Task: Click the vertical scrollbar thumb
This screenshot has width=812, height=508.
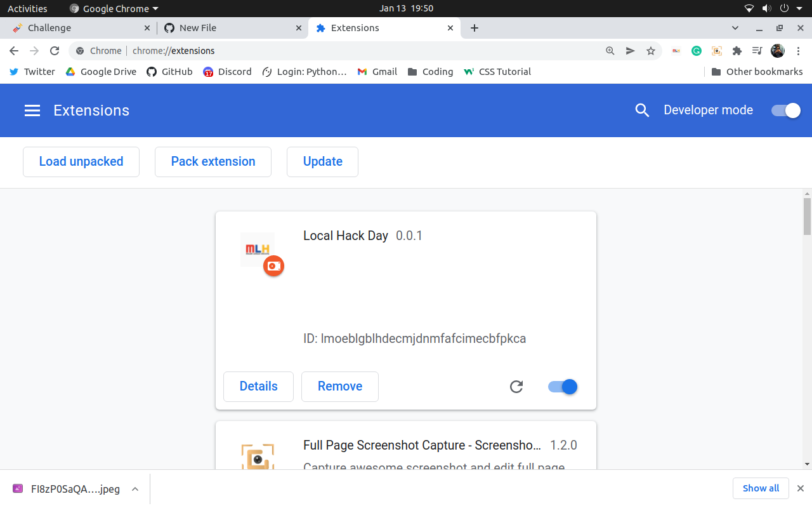Action: 807,217
